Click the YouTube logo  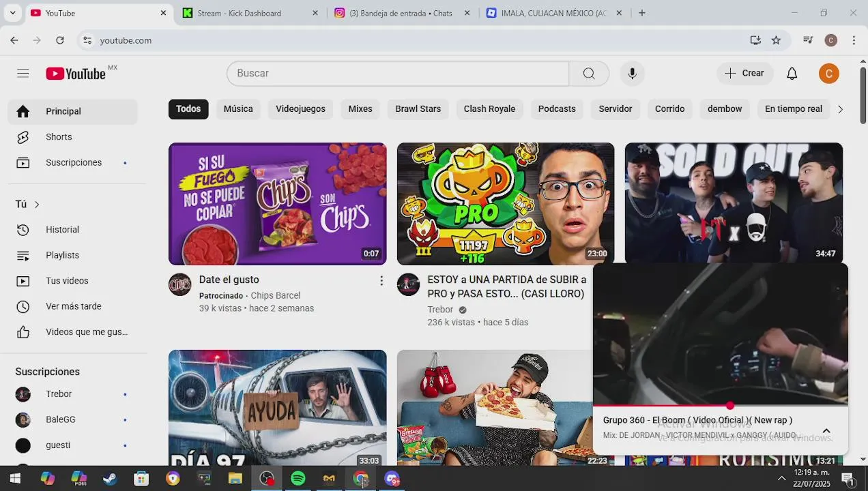(x=76, y=74)
